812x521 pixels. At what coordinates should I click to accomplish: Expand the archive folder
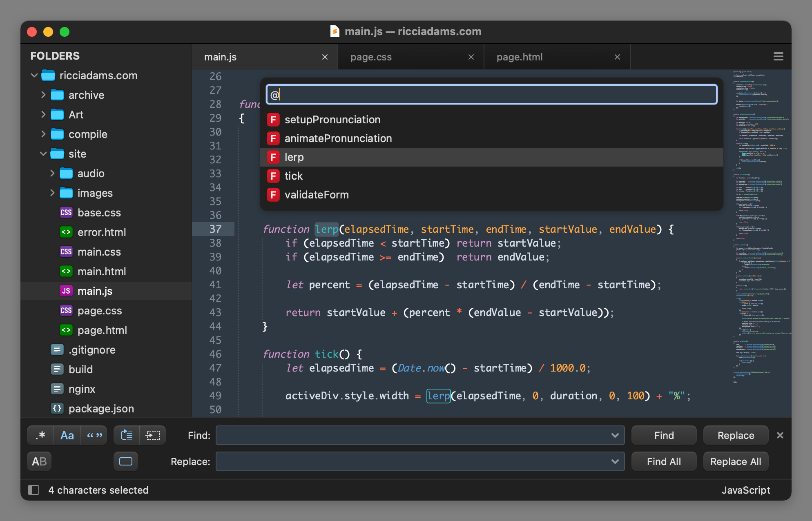(43, 95)
